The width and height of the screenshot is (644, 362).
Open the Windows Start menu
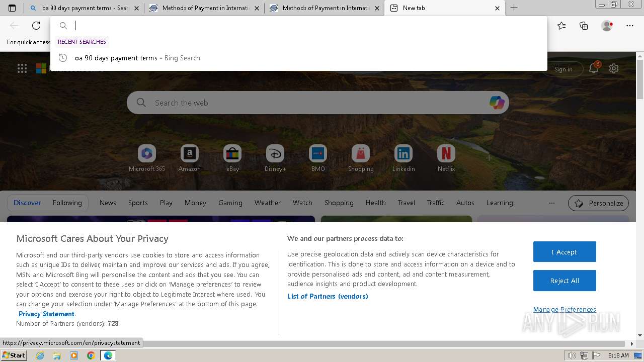(14, 355)
